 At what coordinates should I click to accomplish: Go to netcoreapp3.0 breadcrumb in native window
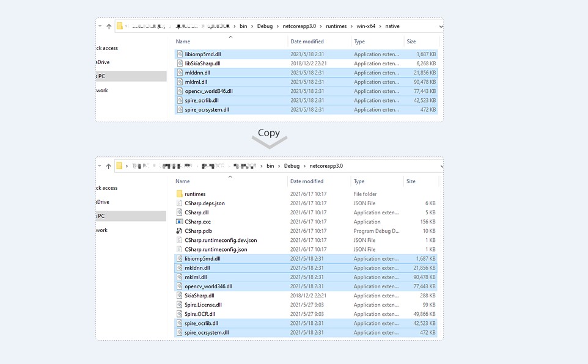tap(300, 26)
